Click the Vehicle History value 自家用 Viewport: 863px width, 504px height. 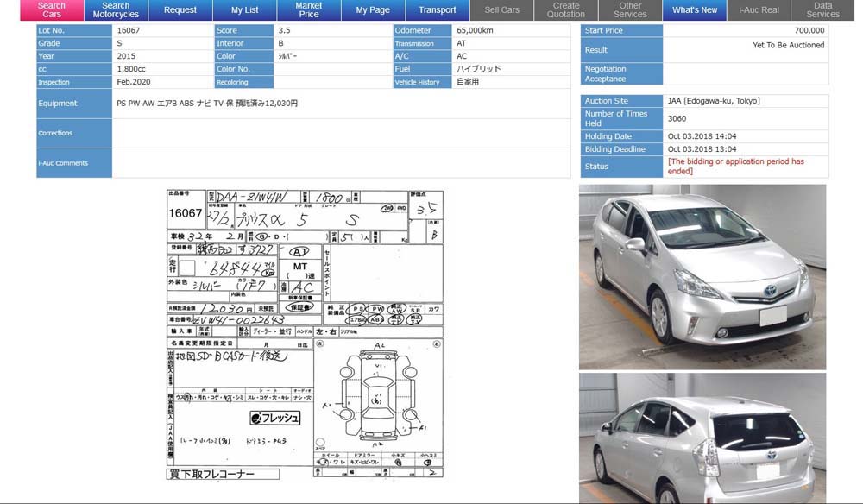click(468, 81)
